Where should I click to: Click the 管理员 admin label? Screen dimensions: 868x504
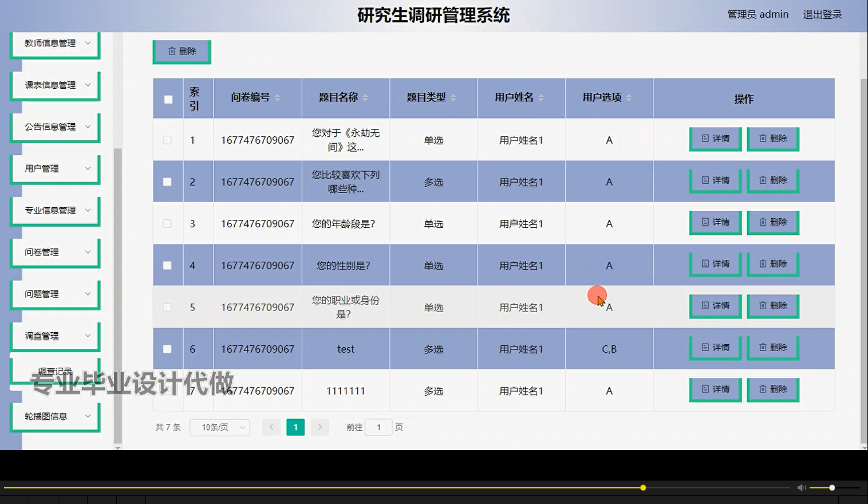coord(757,14)
